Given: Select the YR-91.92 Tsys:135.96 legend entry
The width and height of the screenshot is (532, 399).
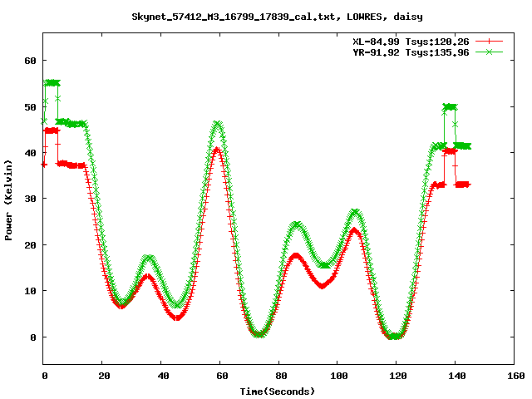Looking at the screenshot, I should pos(411,52).
